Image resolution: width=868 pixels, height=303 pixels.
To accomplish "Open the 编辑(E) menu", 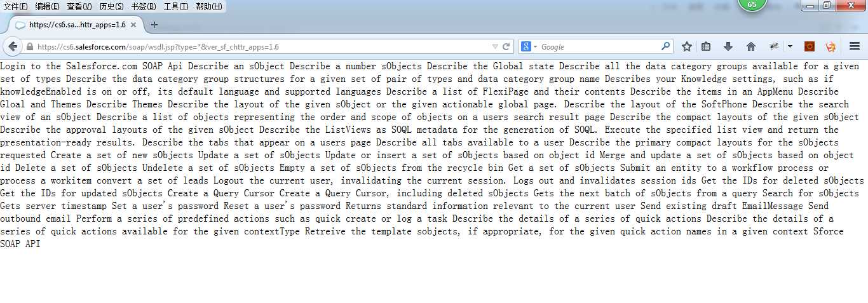I will pyautogui.click(x=47, y=6).
